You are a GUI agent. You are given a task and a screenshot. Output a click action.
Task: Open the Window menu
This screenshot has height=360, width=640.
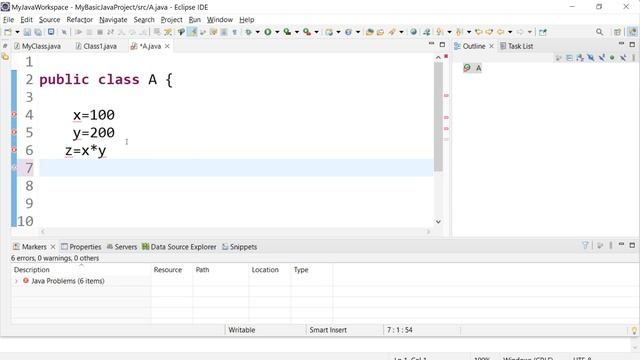pyautogui.click(x=220, y=20)
